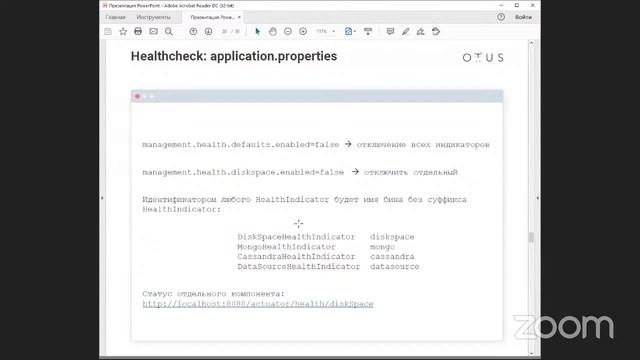
Task: Click the page number input field
Action: tap(224, 31)
